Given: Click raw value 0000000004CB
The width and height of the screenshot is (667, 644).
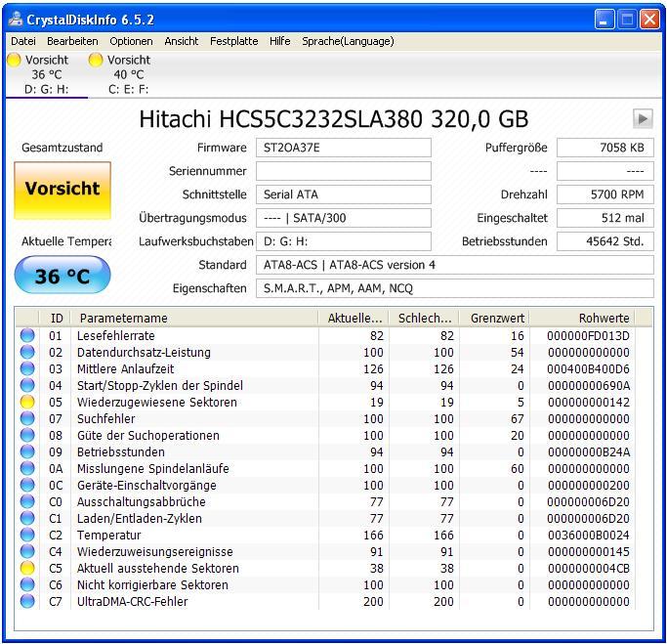Looking at the screenshot, I should click(589, 568).
